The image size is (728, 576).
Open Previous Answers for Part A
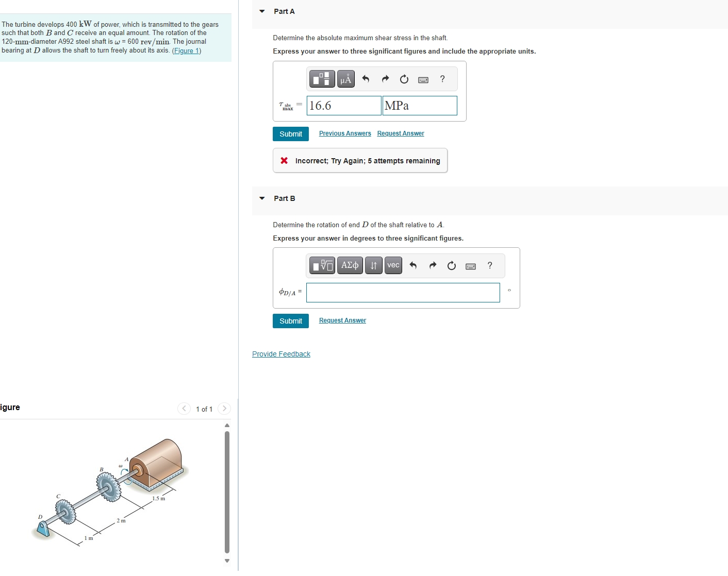click(345, 133)
